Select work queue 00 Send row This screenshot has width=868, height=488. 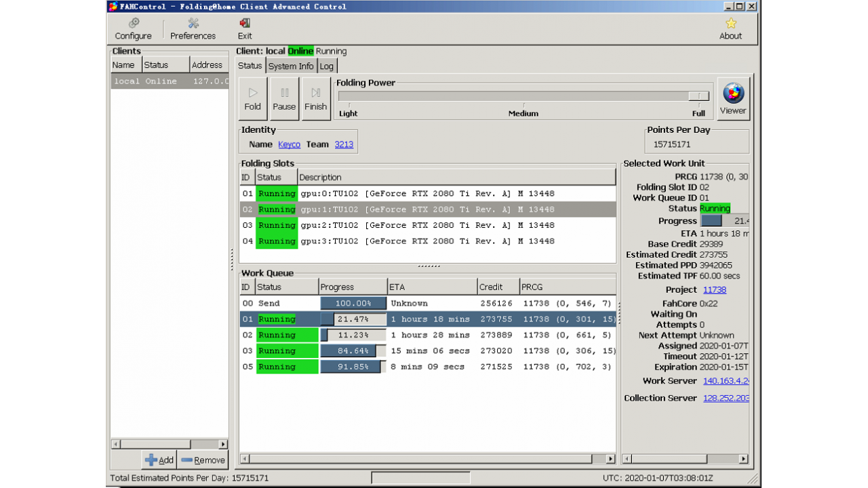click(428, 304)
